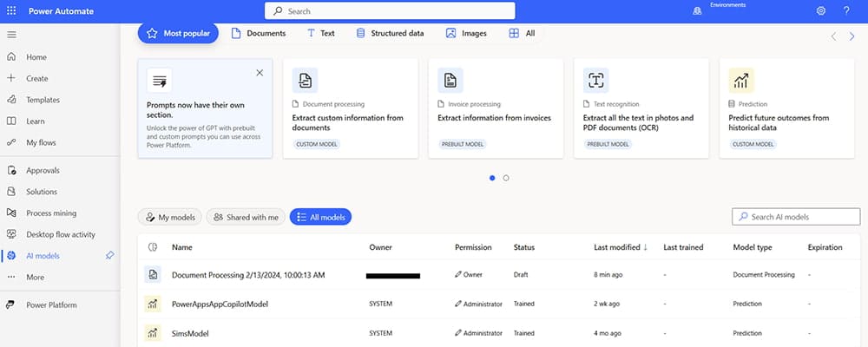The height and width of the screenshot is (347, 868).
Task: Click the AI models sidebar icon
Action: (11, 256)
